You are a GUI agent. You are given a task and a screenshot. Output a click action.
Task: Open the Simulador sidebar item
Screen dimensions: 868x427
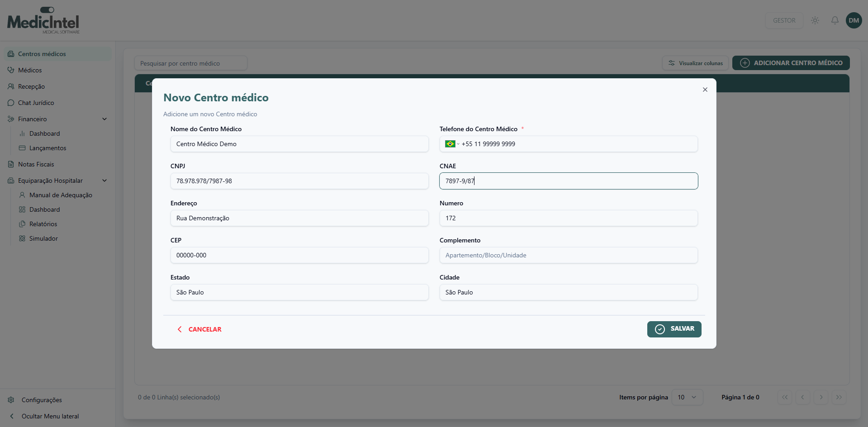(x=43, y=238)
